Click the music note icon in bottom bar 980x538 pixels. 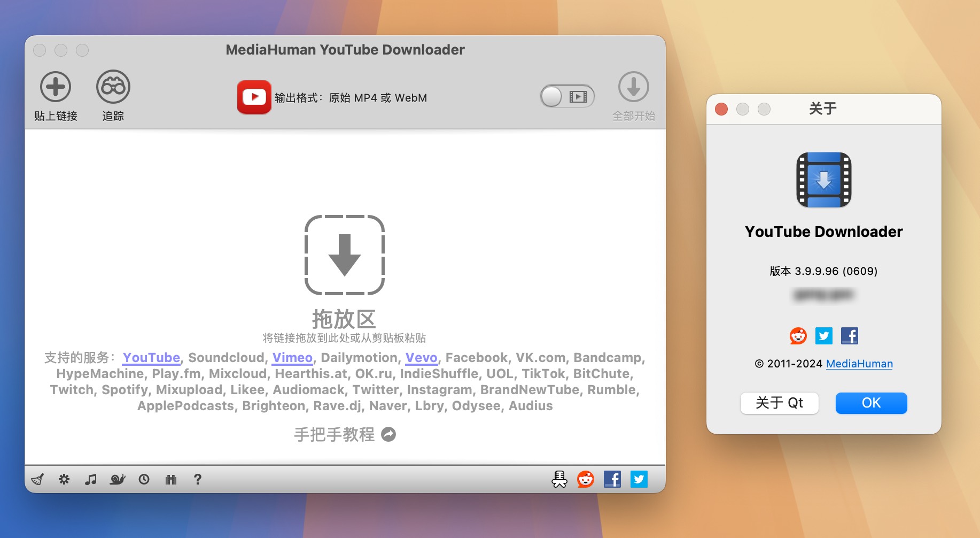point(91,479)
